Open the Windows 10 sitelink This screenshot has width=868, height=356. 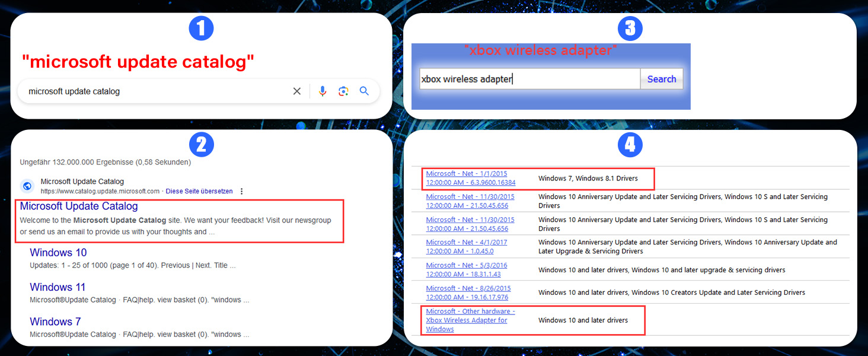[58, 253]
